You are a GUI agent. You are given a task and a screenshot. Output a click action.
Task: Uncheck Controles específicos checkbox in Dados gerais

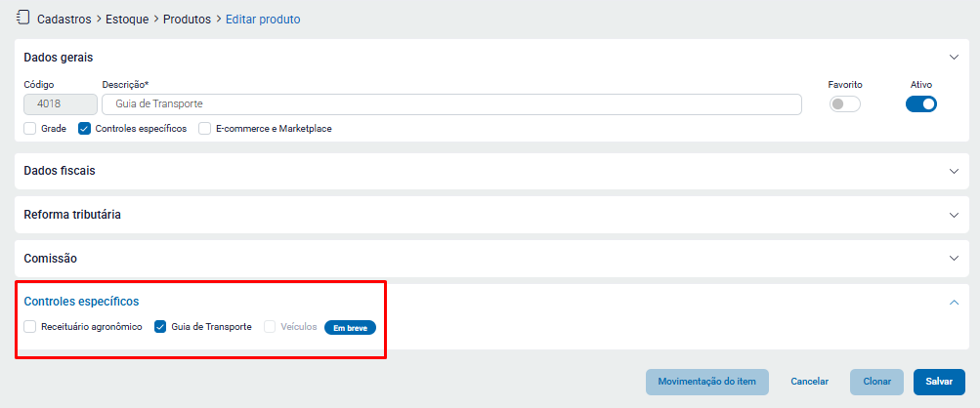(85, 128)
